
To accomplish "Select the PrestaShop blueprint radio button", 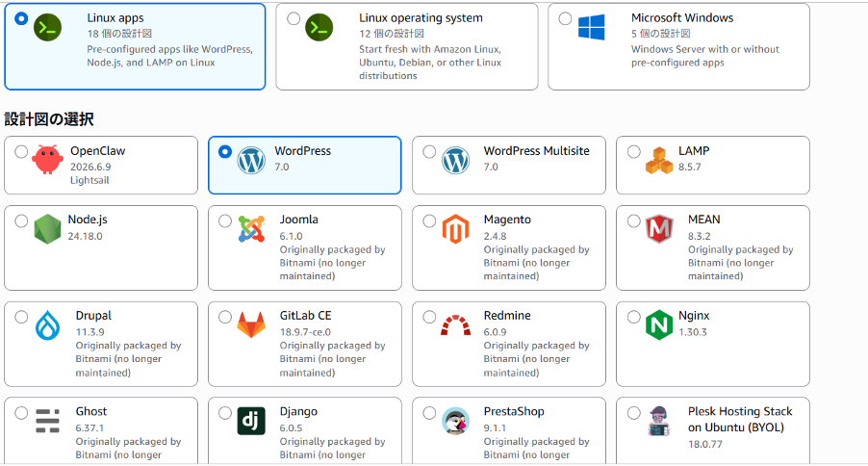I will pos(429,413).
